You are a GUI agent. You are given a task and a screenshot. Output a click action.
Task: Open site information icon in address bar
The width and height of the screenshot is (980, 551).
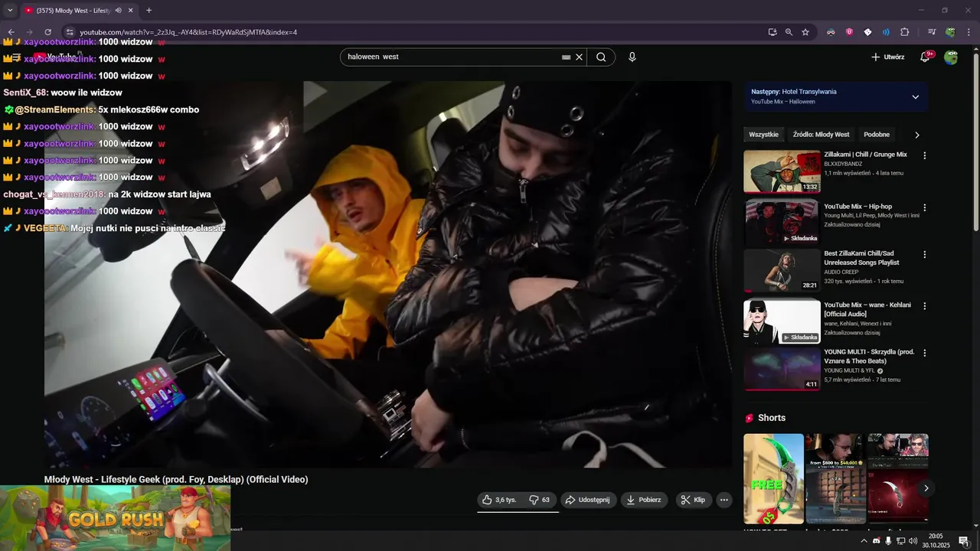tap(69, 32)
